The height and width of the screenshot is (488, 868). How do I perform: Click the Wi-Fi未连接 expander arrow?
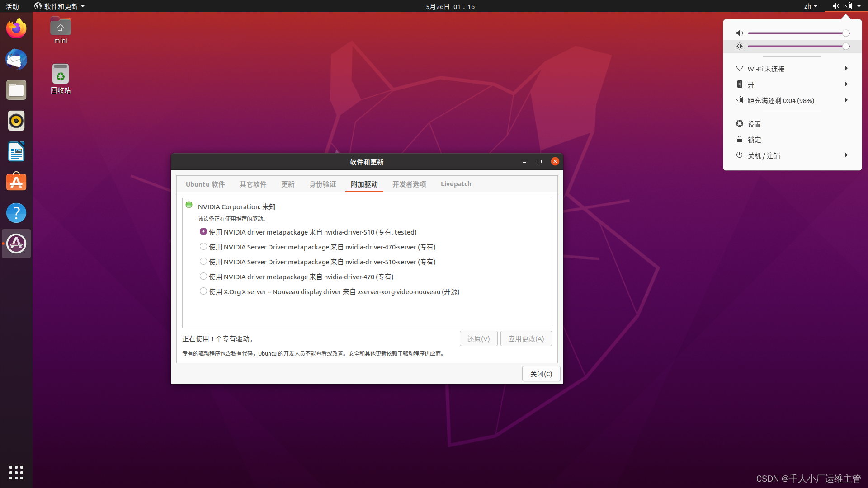846,68
